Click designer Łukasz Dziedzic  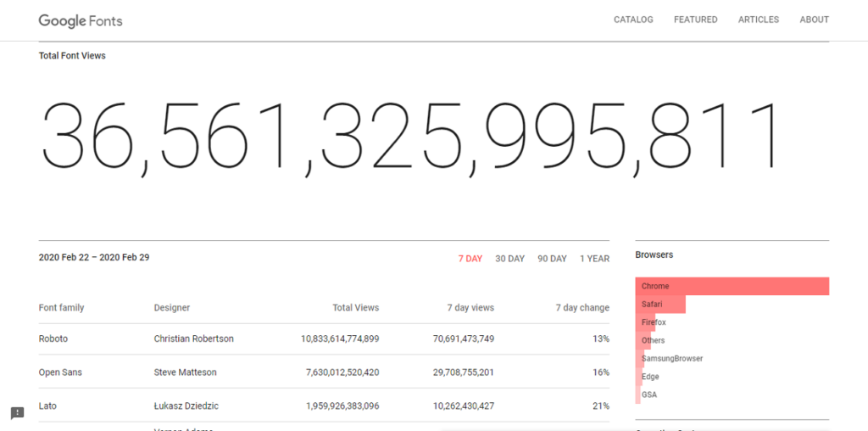point(186,406)
